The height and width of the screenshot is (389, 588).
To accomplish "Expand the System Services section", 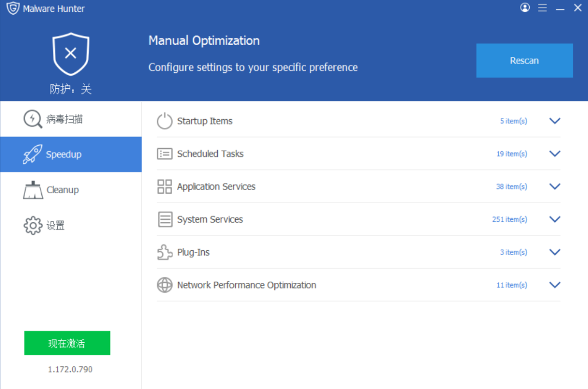I will point(554,219).
